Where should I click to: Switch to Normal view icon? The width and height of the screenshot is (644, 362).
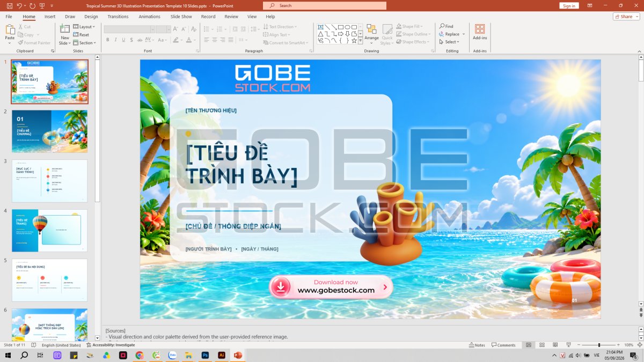pyautogui.click(x=529, y=345)
